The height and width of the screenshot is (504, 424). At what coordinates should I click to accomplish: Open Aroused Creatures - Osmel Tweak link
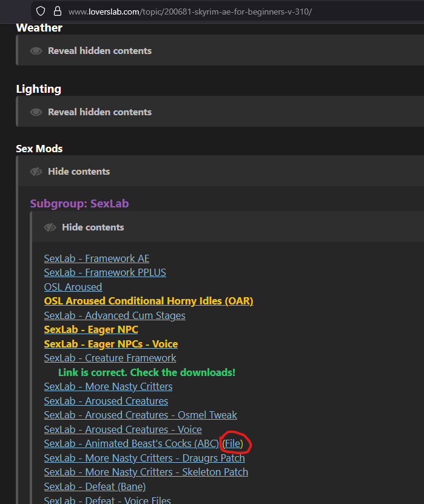[141, 415]
